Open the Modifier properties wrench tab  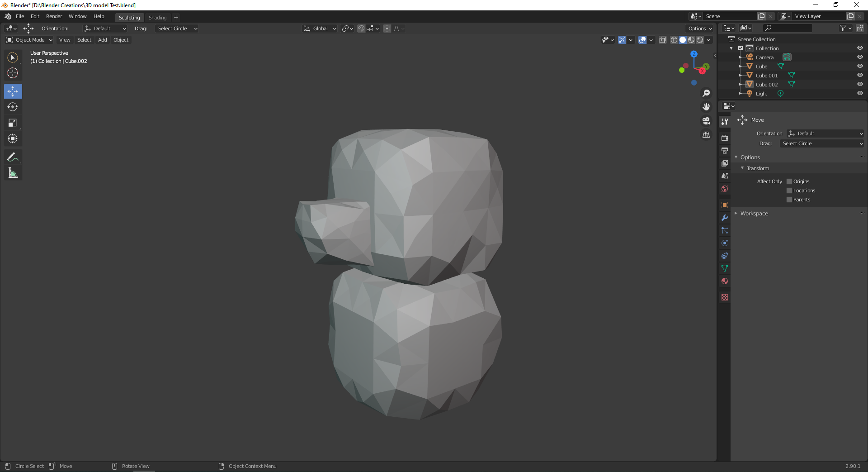click(725, 218)
